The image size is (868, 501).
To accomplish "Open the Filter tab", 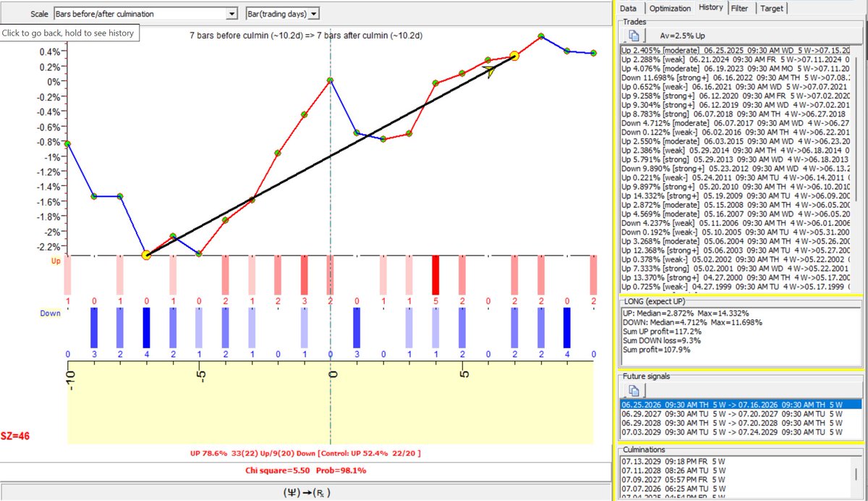I will (739, 7).
